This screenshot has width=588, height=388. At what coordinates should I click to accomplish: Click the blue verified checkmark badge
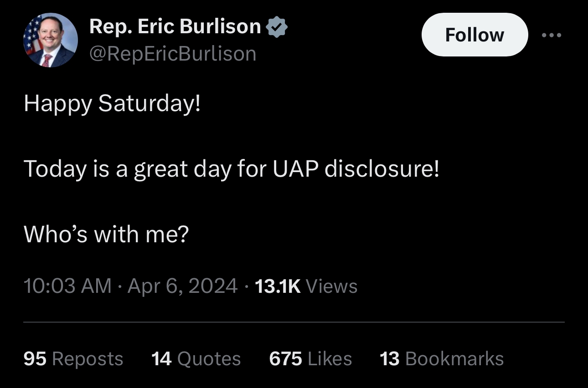point(276,27)
